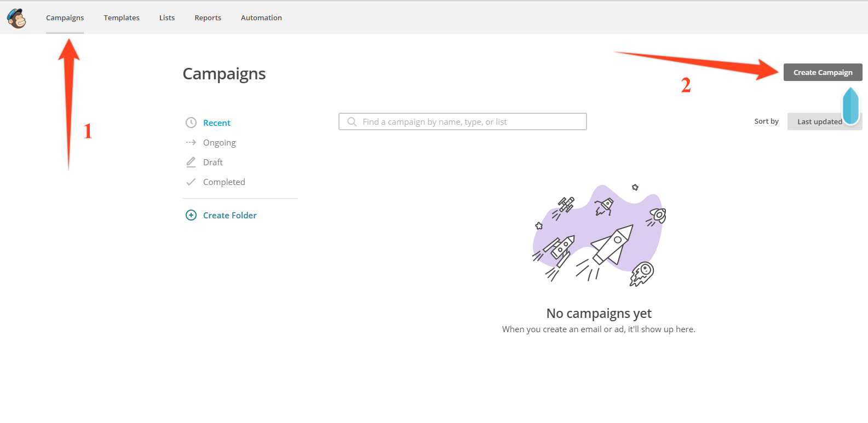Click the clock icon beside Recent
Screen dimensions: 868x423
click(x=191, y=123)
